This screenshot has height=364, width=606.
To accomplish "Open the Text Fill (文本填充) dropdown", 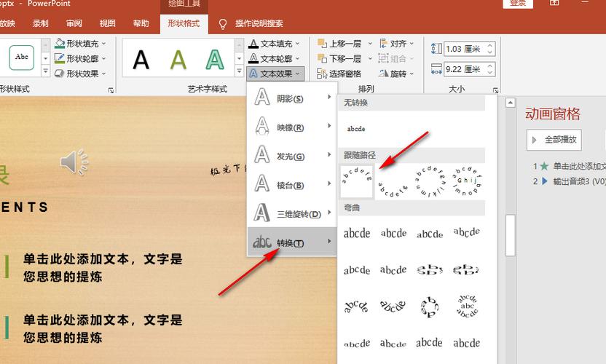I will pyautogui.click(x=275, y=44).
